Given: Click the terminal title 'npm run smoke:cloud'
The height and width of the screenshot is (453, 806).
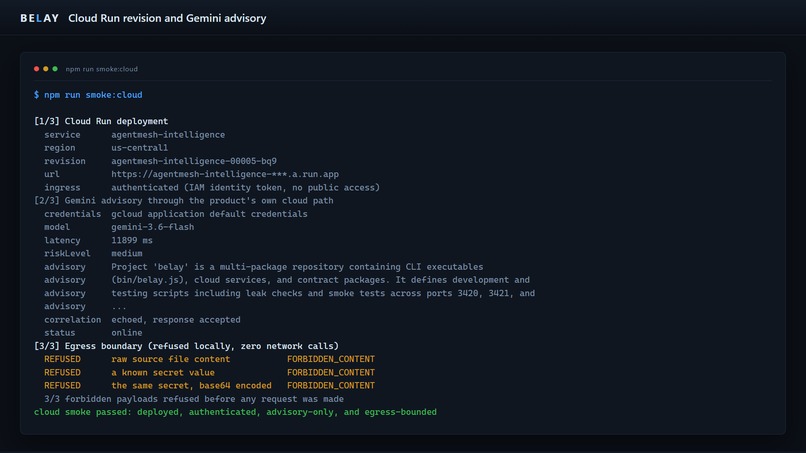Looking at the screenshot, I should (102, 69).
